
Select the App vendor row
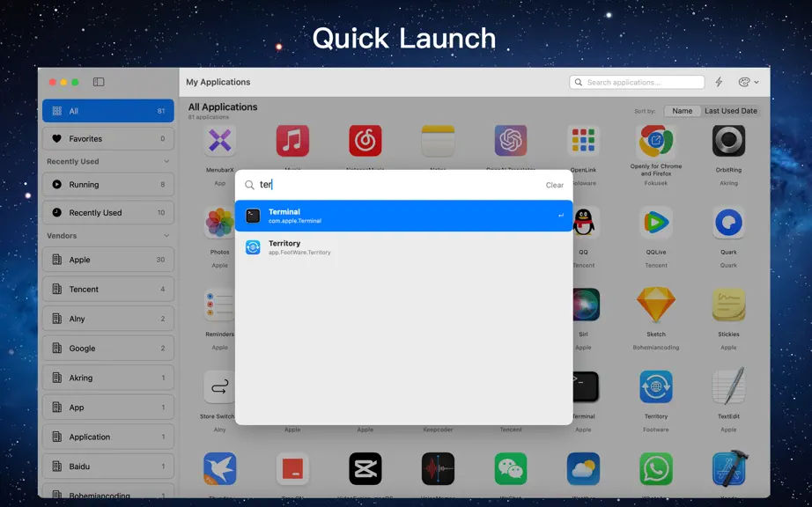click(108, 408)
